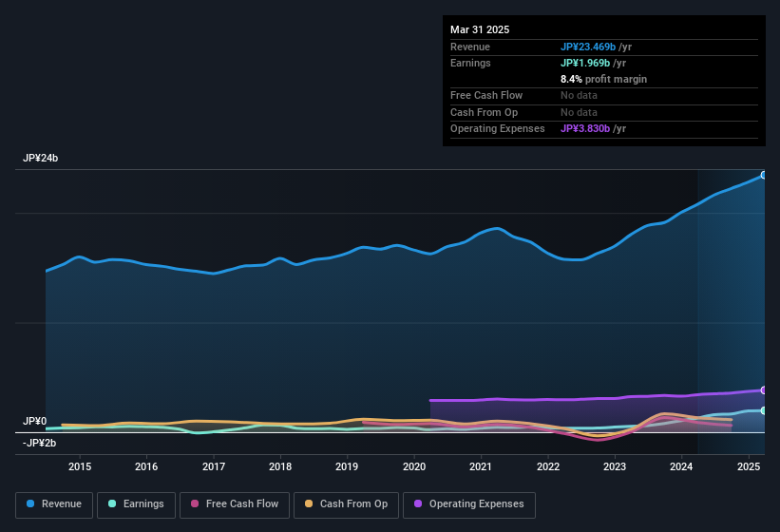
Task: Click the JP¥3.830b operating expenses value
Action: [x=585, y=129]
